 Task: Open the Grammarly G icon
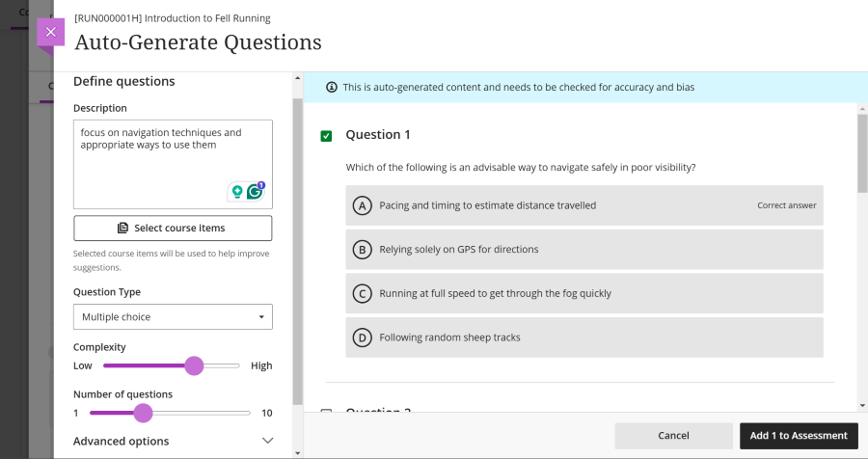(x=256, y=192)
